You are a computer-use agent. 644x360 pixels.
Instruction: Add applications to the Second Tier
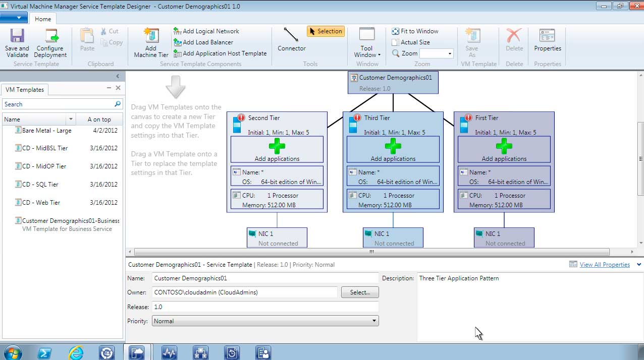(x=277, y=150)
